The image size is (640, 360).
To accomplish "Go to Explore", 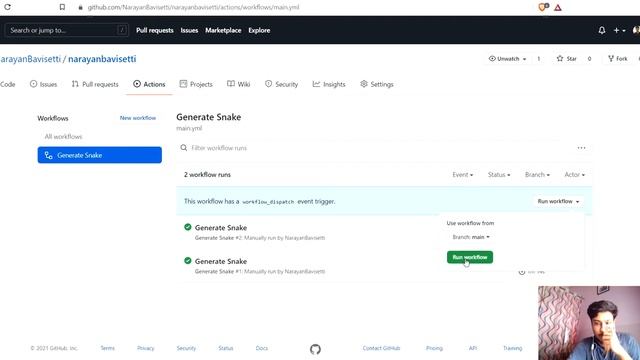I will tap(259, 30).
